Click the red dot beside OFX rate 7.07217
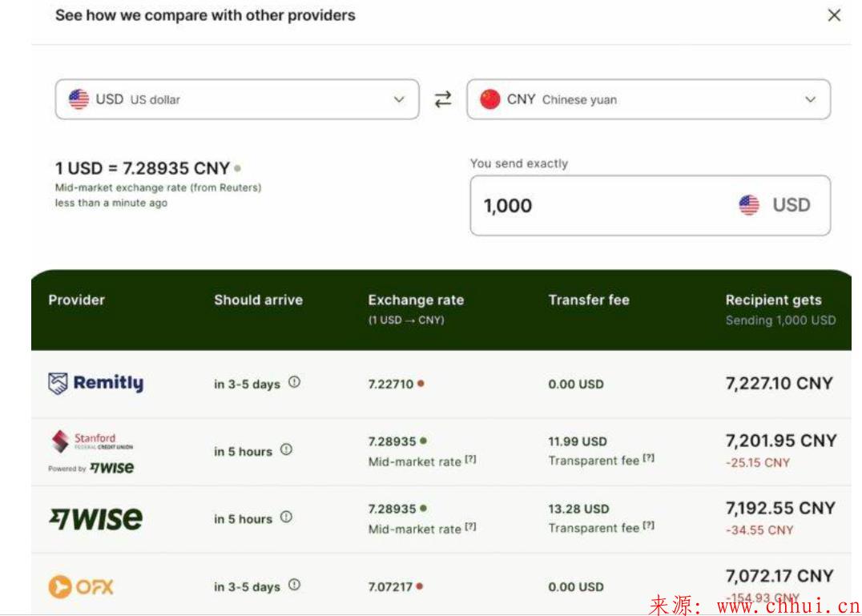Image resolution: width=862 pixels, height=616 pixels. tap(420, 586)
